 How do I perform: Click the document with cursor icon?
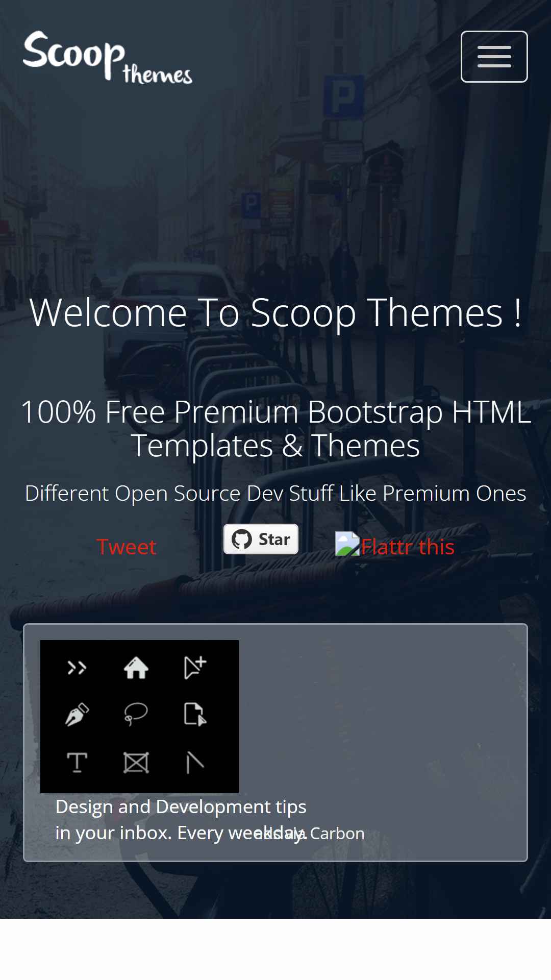[x=195, y=714]
